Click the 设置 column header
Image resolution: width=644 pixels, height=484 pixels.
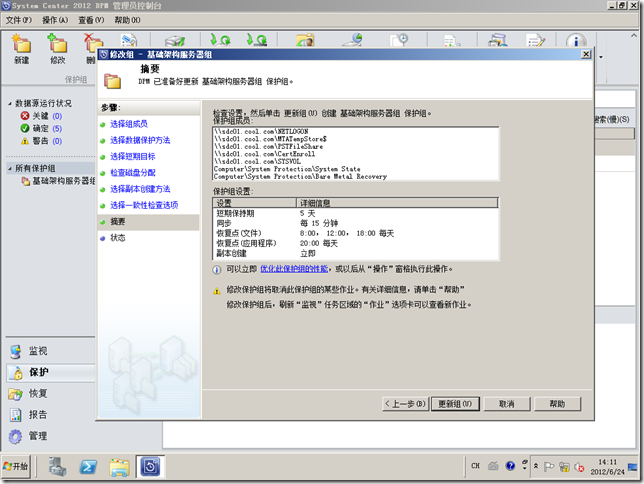[x=255, y=203]
